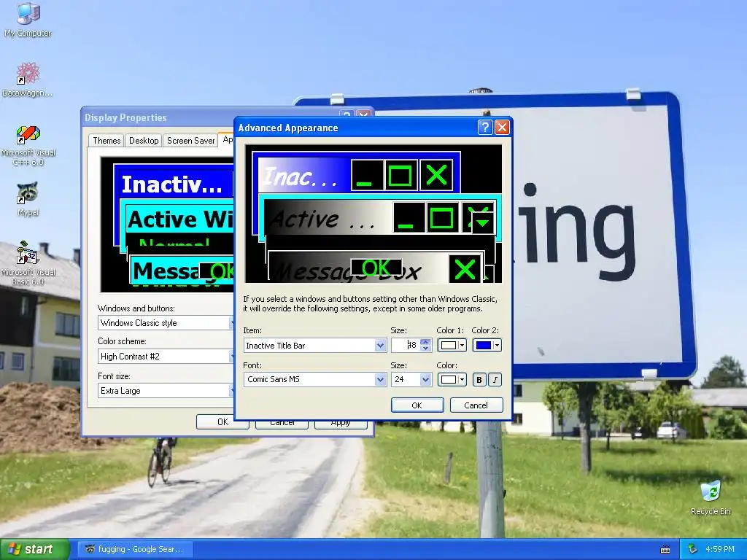Click OK in the Display Properties window

coord(222,422)
